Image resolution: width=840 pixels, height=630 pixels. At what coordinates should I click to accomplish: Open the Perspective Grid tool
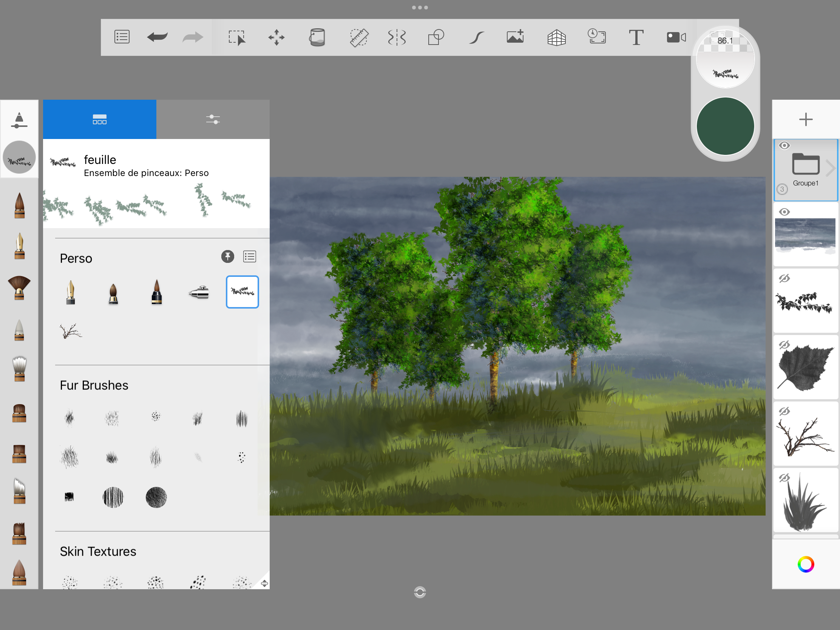(x=556, y=37)
